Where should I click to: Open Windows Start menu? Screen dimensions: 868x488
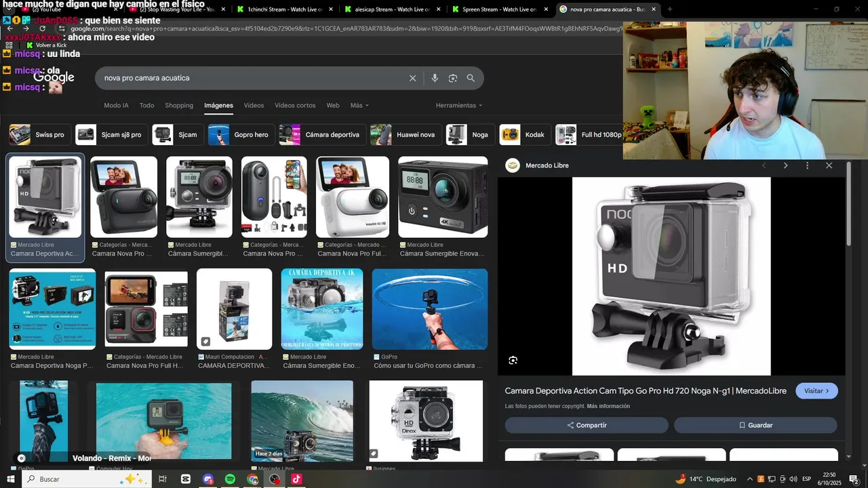(x=11, y=479)
